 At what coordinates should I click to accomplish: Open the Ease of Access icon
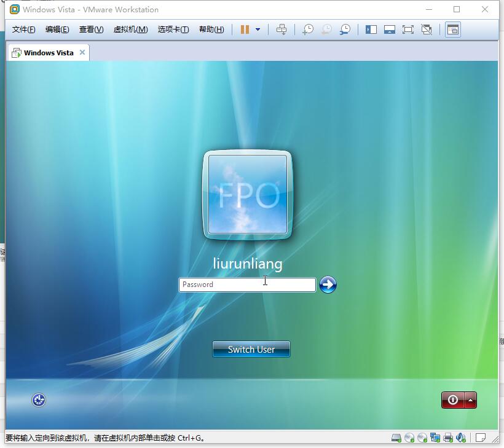(39, 400)
